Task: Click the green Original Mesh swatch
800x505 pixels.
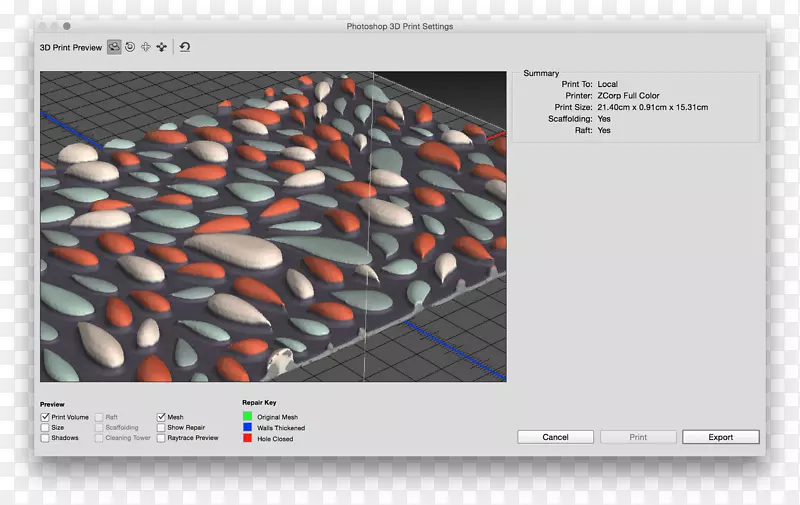Action: 247,417
